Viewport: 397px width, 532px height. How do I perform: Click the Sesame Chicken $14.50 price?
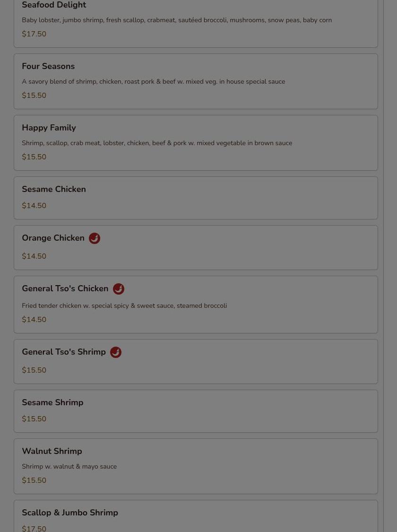tap(34, 206)
